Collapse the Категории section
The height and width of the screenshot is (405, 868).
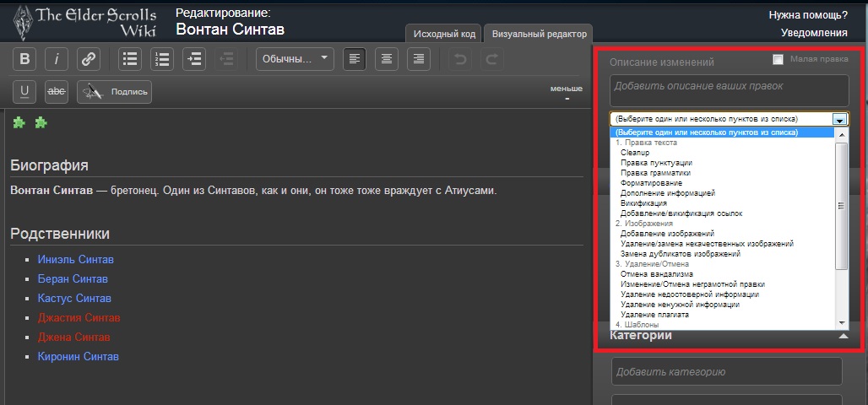pos(843,336)
